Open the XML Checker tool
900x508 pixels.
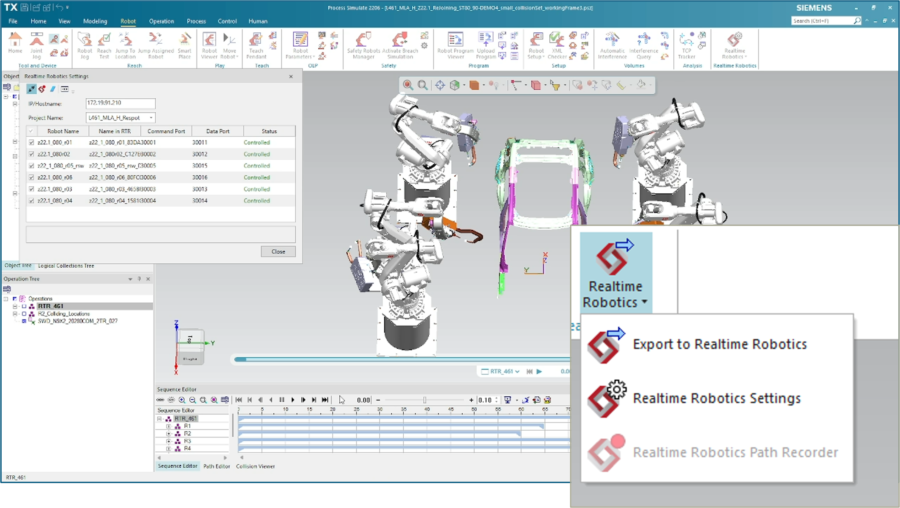tap(557, 45)
